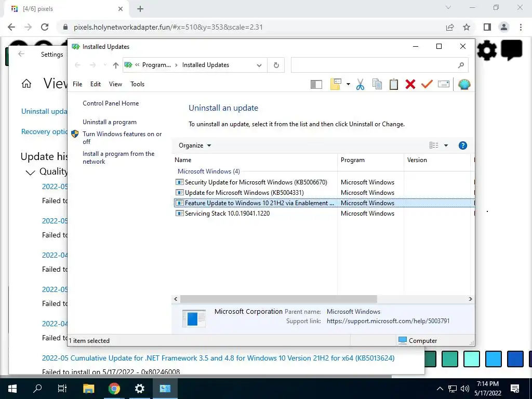Image resolution: width=532 pixels, height=399 pixels.
Task: Select Update for Microsoft Windows KB5004331
Action: coord(324,193)
